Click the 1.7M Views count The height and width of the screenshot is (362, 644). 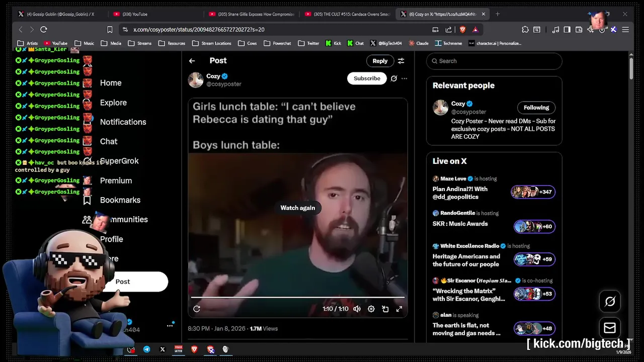(264, 328)
